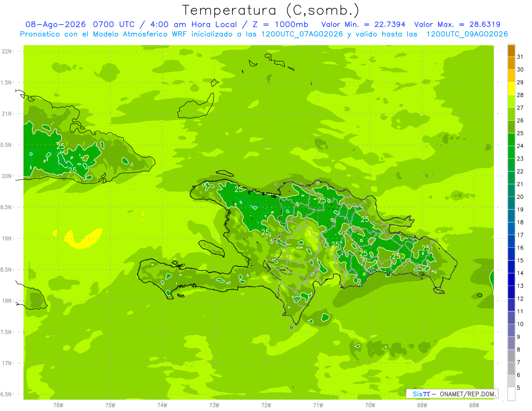Click the '8.5N' latitude axis label

point(6,270)
